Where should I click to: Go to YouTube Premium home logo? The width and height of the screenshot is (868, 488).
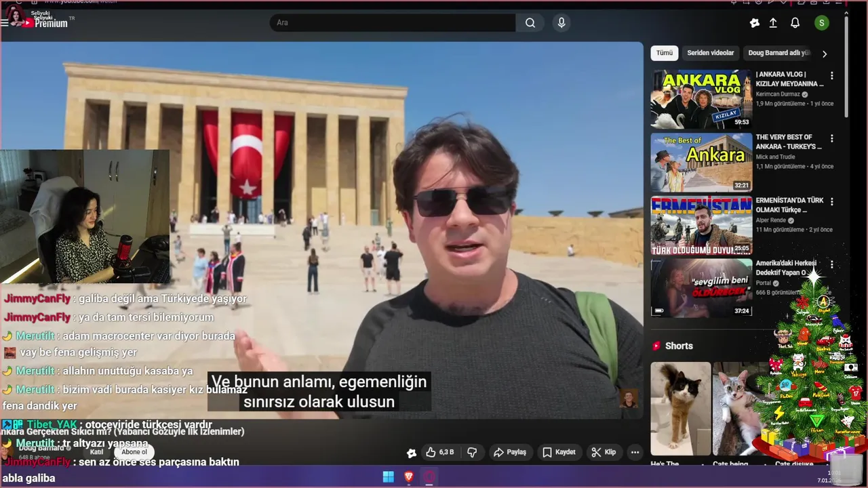[x=45, y=23]
